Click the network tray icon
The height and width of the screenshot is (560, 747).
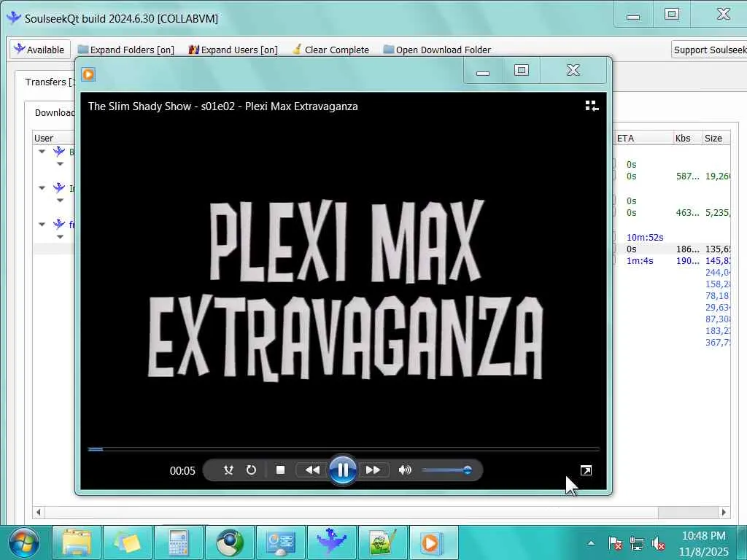(636, 543)
